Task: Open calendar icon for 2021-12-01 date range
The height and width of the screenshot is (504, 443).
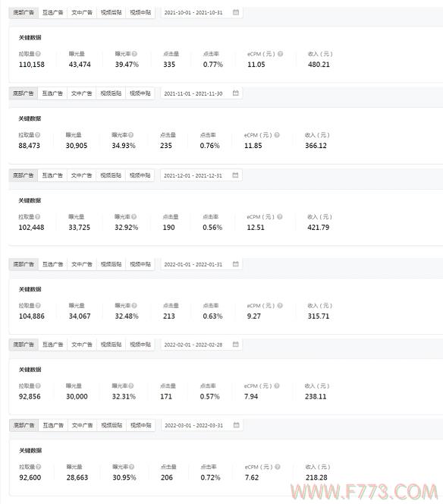Action: (x=235, y=175)
